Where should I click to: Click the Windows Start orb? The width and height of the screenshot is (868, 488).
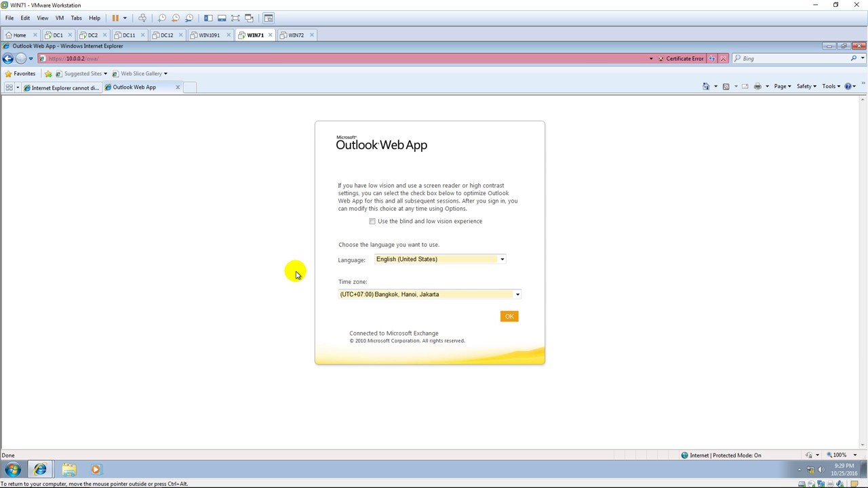(x=13, y=469)
